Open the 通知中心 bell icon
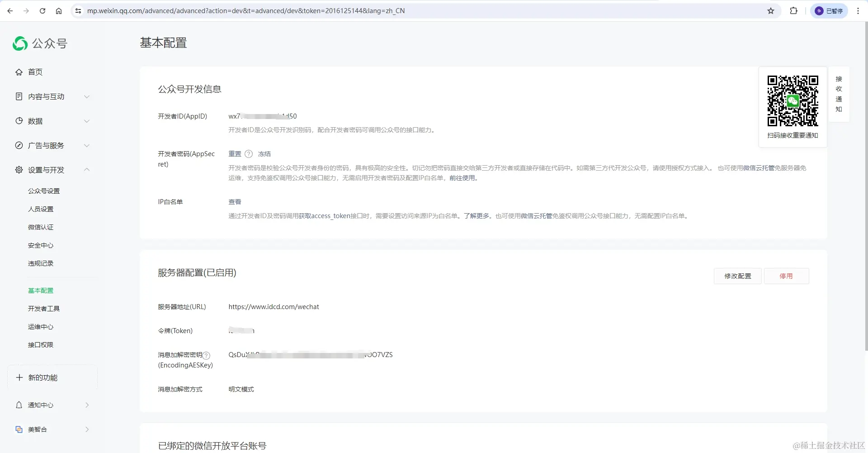Viewport: 868px width, 453px height. tap(19, 405)
